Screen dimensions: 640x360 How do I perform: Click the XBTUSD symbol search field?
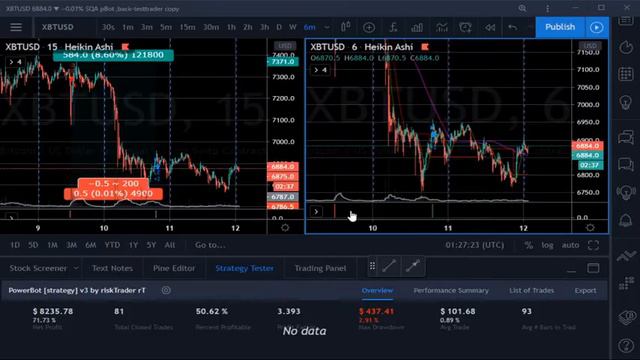click(58, 27)
